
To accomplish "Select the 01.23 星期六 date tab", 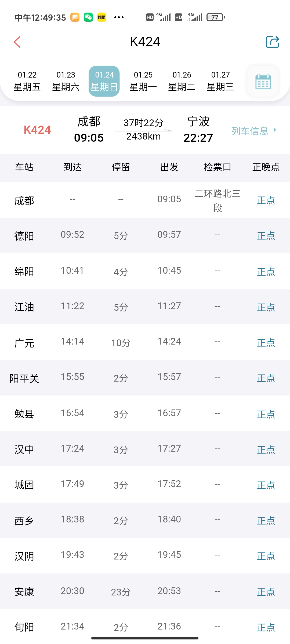I will pyautogui.click(x=66, y=81).
